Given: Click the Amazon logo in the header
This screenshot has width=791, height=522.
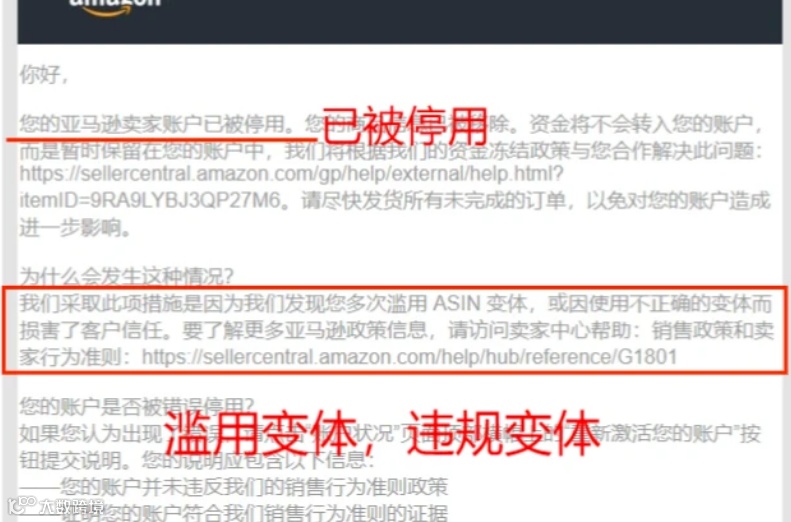Looking at the screenshot, I should point(115,6).
